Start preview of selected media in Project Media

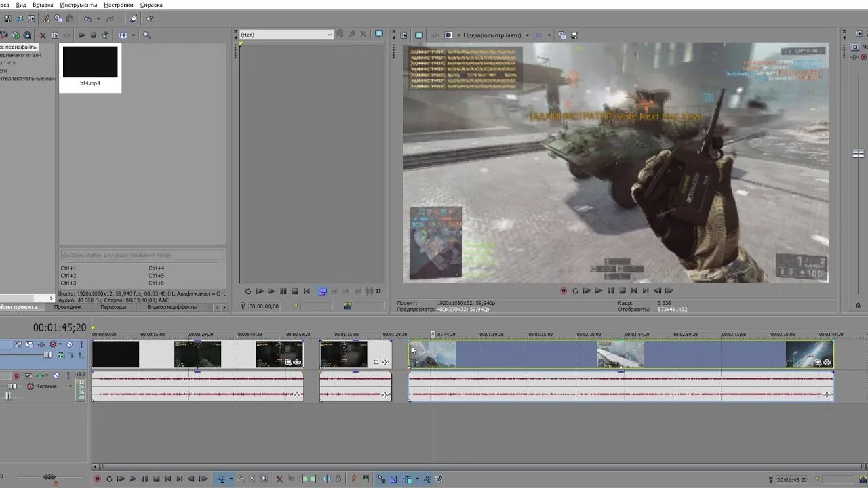click(83, 35)
